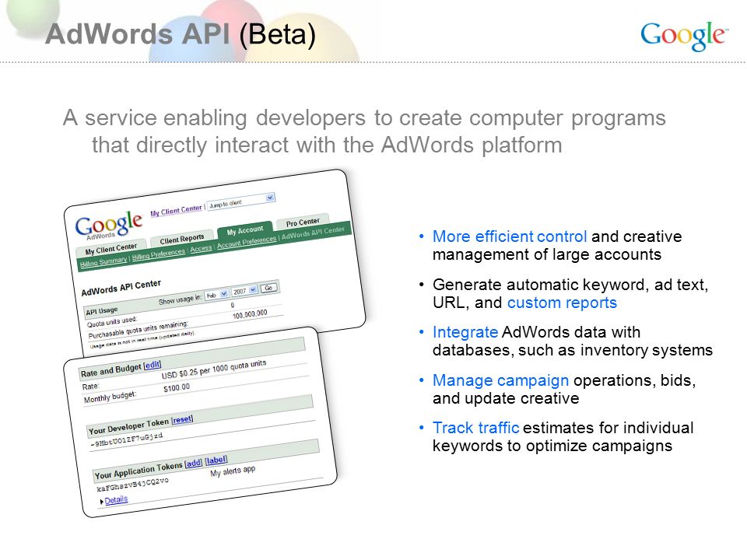Click the 'Monthly budget:' label
Screen dimensions: 747x560
(110, 397)
